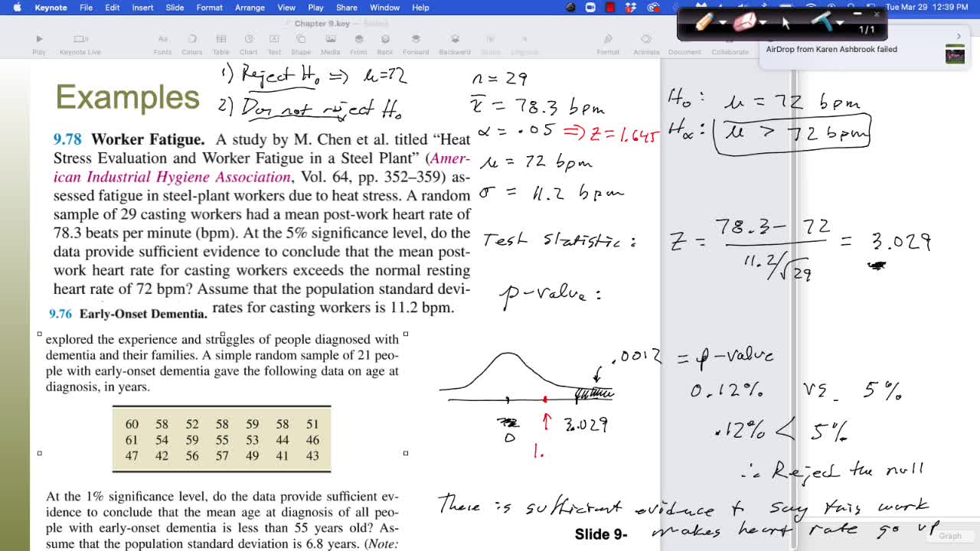Open the Format inspector icon
The width and height of the screenshot is (980, 551).
[x=608, y=44]
